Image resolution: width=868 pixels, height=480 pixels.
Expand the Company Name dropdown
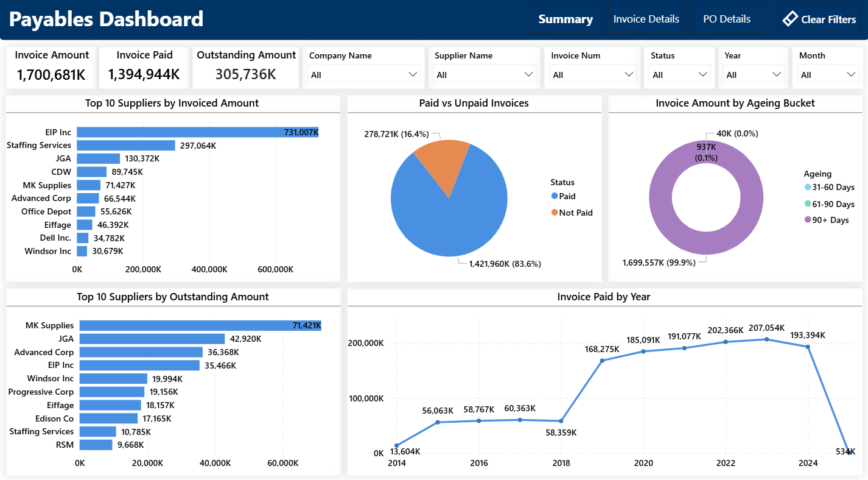364,74
